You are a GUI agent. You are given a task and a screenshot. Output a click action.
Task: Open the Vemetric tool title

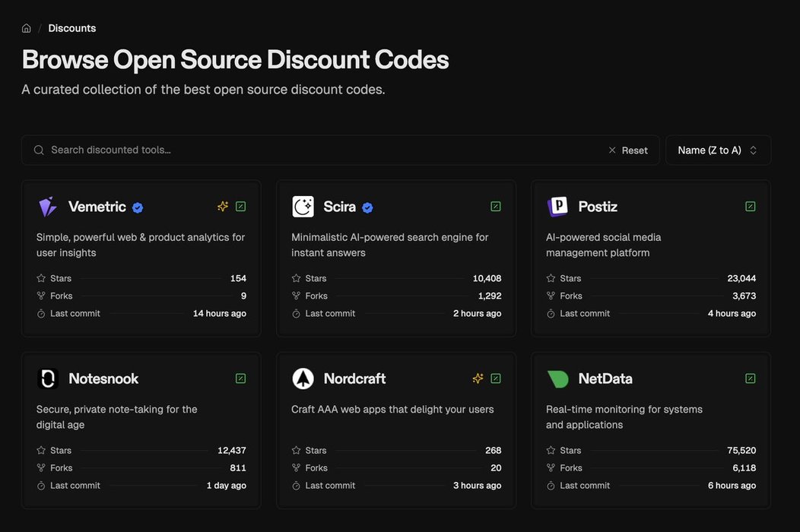pos(97,207)
